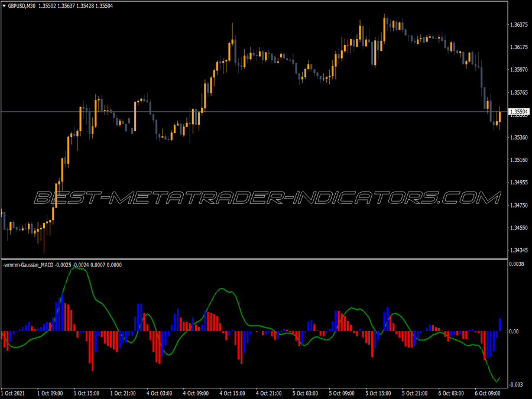Screen dimensions: 532x399
Task: Select the 1 Oct 09:00 time label
Action: coord(50,393)
